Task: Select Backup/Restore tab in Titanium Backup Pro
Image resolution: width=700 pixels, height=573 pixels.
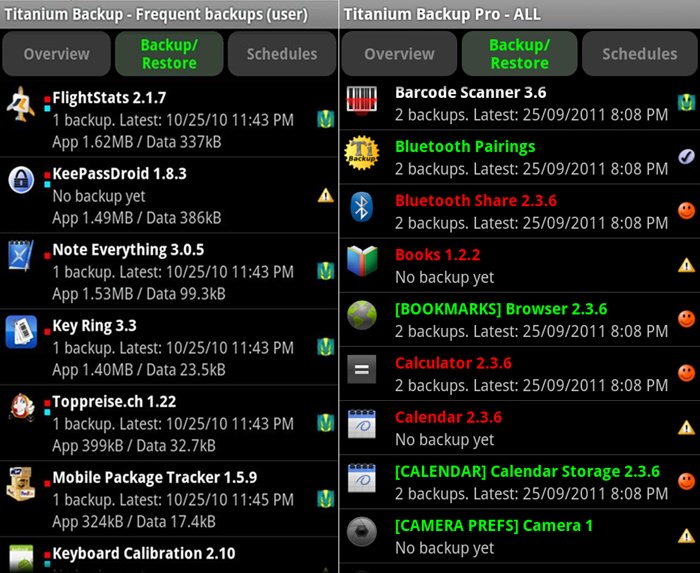Action: pos(520,54)
